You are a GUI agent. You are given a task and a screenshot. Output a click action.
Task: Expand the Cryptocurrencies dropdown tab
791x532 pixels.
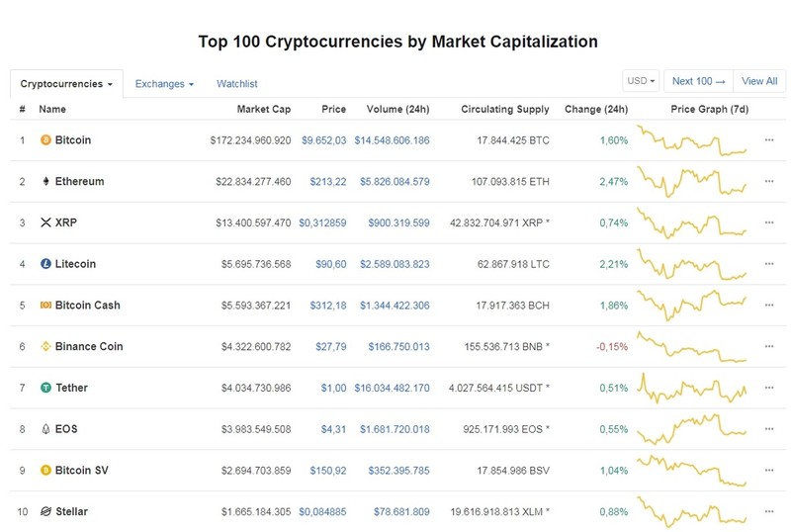click(66, 84)
